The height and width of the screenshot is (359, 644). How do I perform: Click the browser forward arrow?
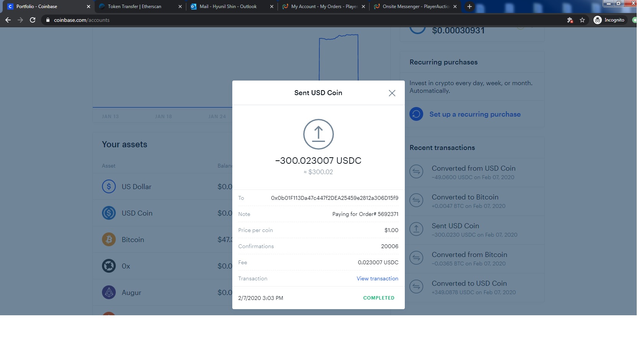point(20,20)
